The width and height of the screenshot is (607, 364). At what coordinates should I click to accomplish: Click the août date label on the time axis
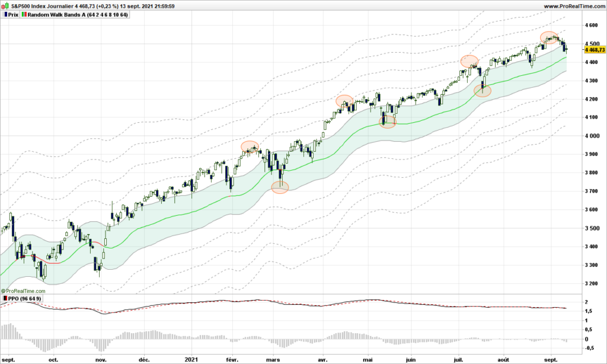click(x=504, y=360)
